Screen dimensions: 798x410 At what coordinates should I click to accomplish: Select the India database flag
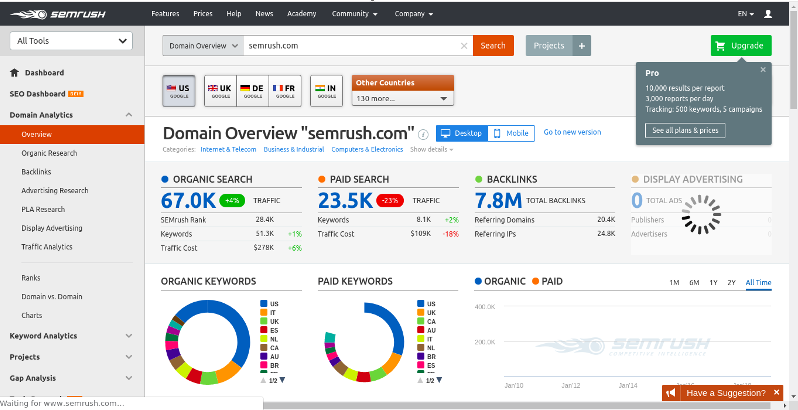[326, 90]
